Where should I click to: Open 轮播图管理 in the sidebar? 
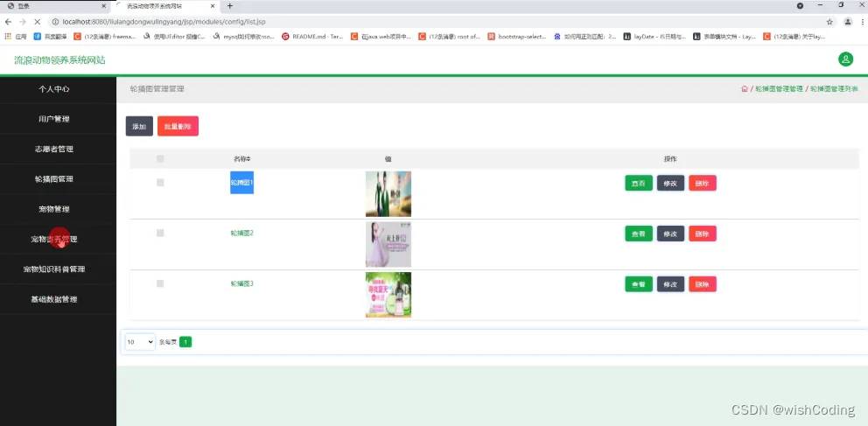tap(54, 178)
